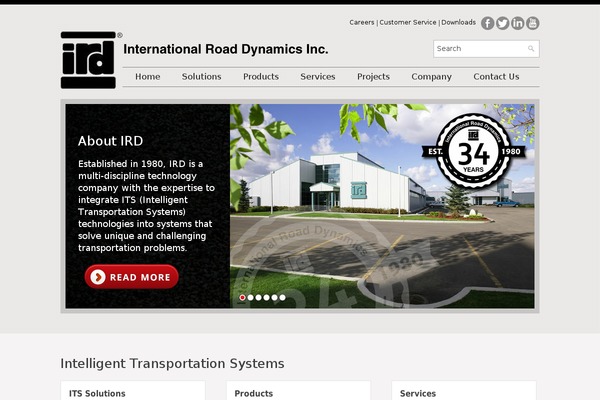This screenshot has width=600, height=400.
Task: Click the International Road Dynamics Inc. title
Action: coord(226,49)
